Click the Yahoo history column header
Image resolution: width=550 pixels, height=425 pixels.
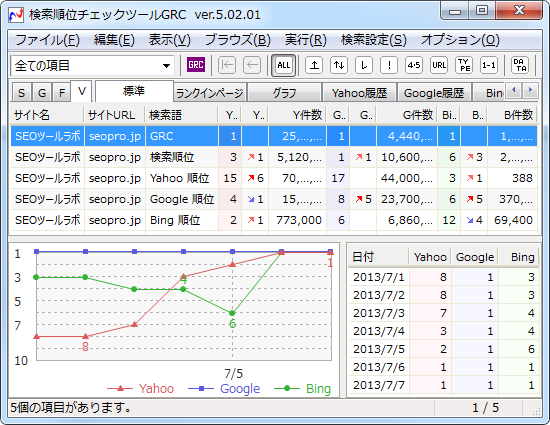(x=430, y=257)
